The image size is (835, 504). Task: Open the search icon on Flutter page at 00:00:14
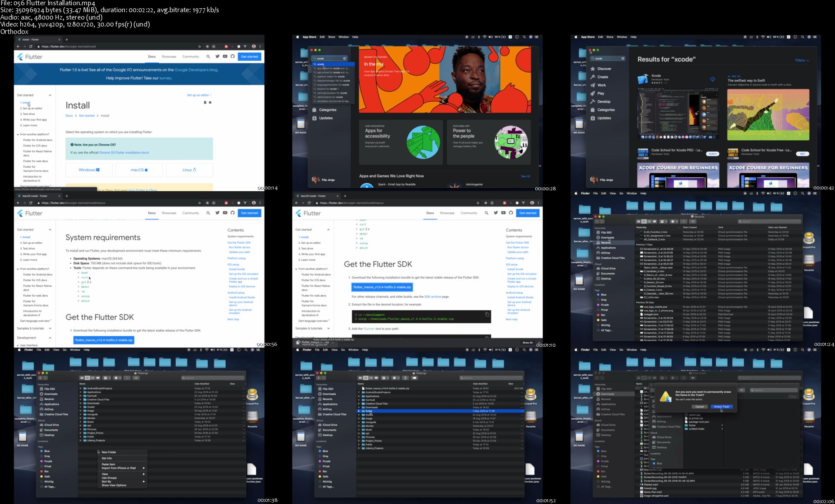(x=208, y=56)
